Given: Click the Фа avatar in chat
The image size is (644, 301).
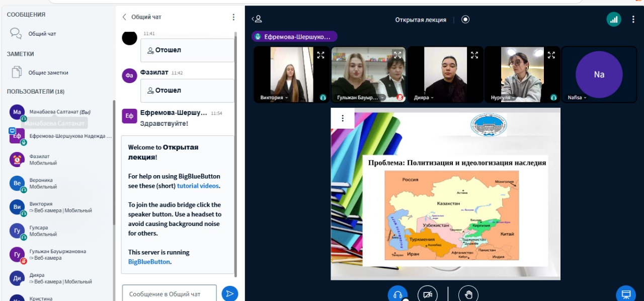Looking at the screenshot, I should click(129, 76).
